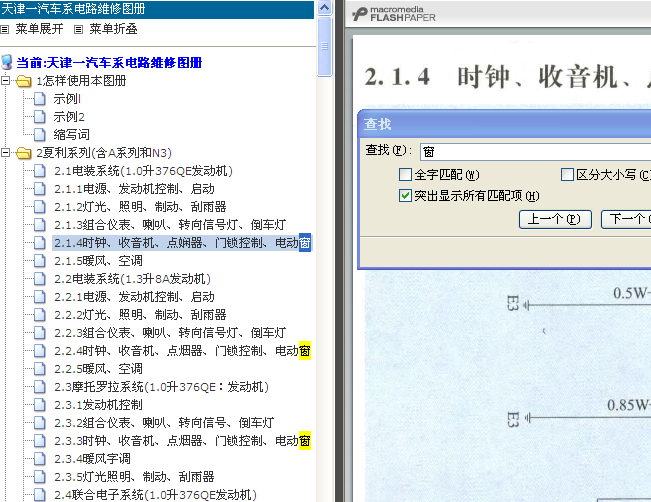Click the Macromedia FlashPaper logo
The width and height of the screenshot is (651, 502).
tap(394, 14)
